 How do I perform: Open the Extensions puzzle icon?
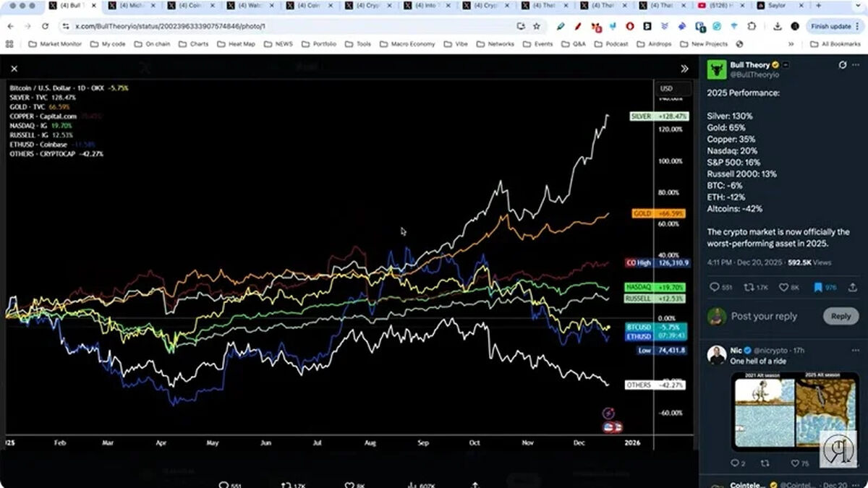pos(751,26)
